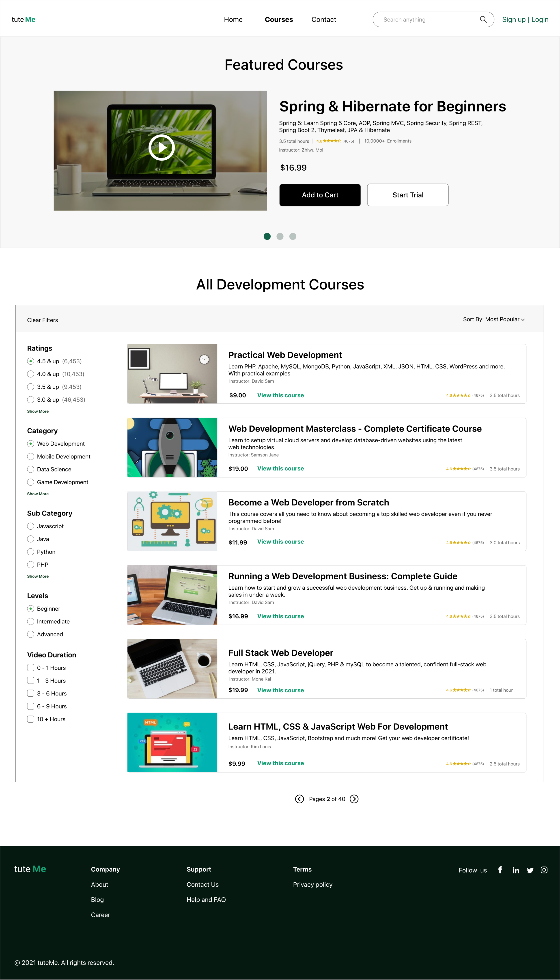Go to the Home menu item

coord(233,20)
